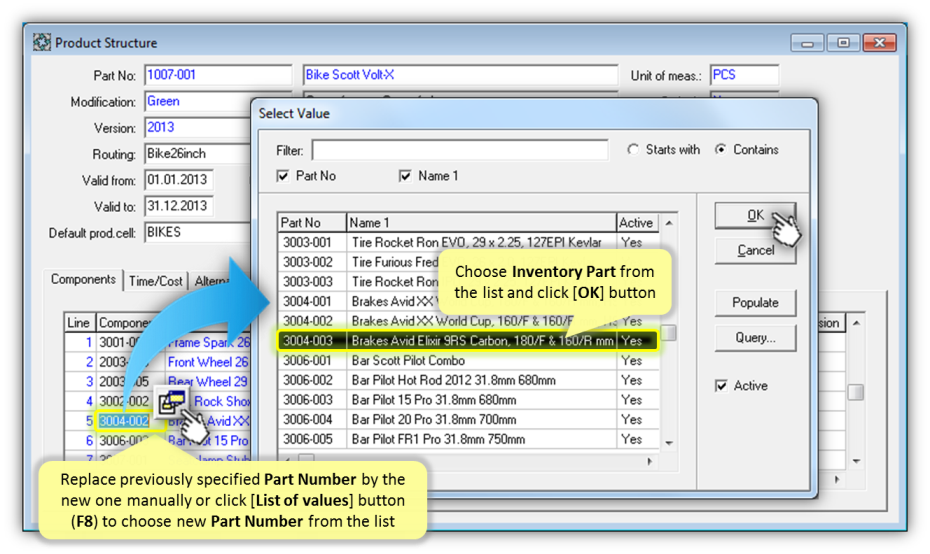Switch to the Time/Cost tab
The image size is (930, 554).
[x=155, y=281]
